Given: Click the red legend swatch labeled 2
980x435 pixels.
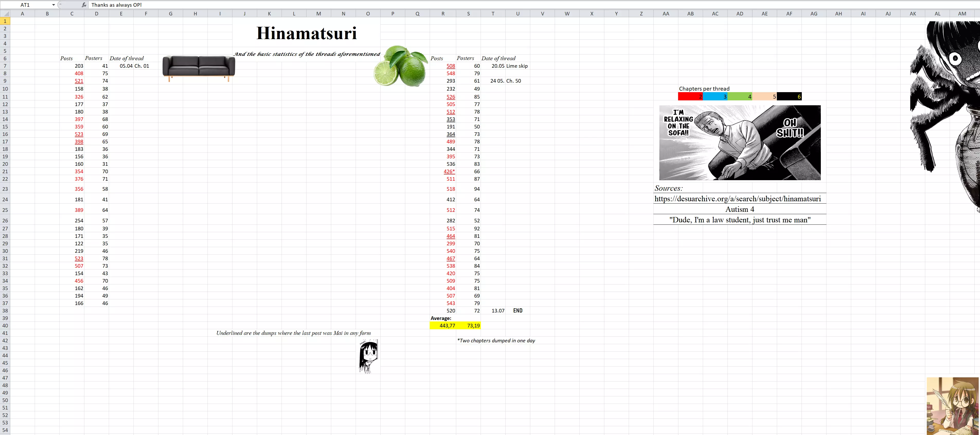Looking at the screenshot, I should pyautogui.click(x=690, y=97).
